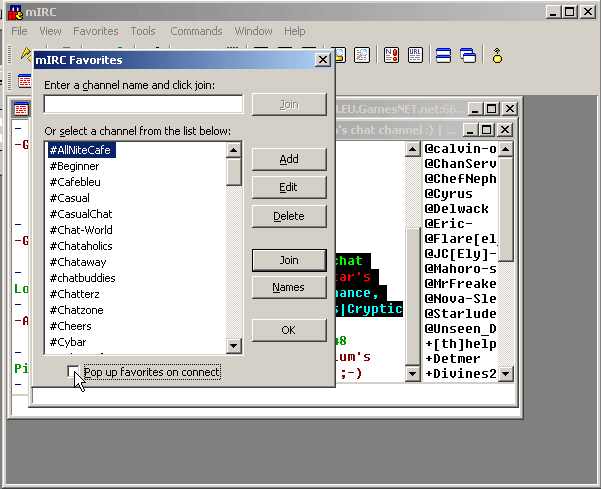Select +Detmer in the nickname list
Viewport: 601px width, 489px height.
click(453, 359)
